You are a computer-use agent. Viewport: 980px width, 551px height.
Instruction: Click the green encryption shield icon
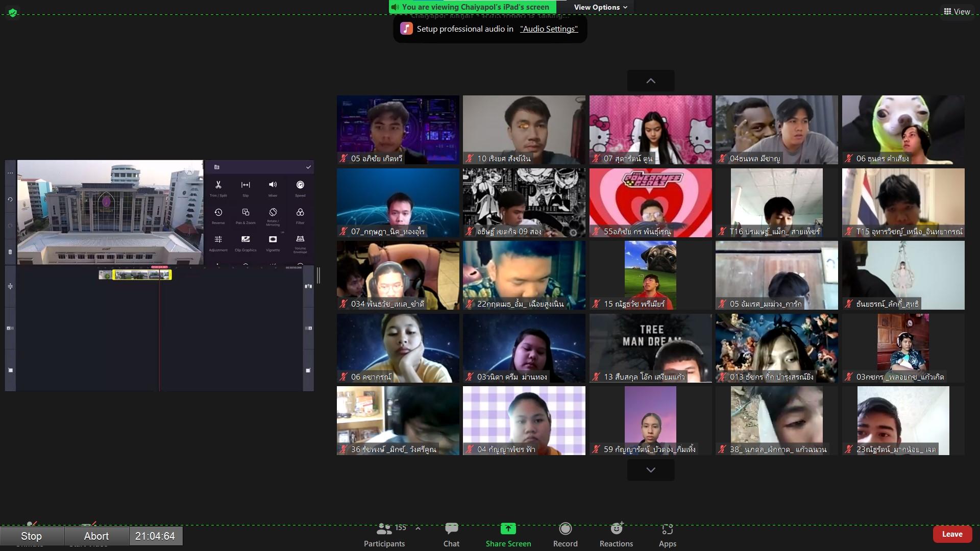click(x=13, y=12)
